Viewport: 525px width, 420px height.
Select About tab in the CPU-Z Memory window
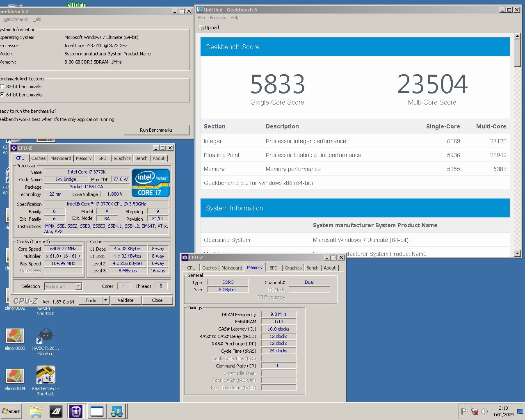point(330,268)
